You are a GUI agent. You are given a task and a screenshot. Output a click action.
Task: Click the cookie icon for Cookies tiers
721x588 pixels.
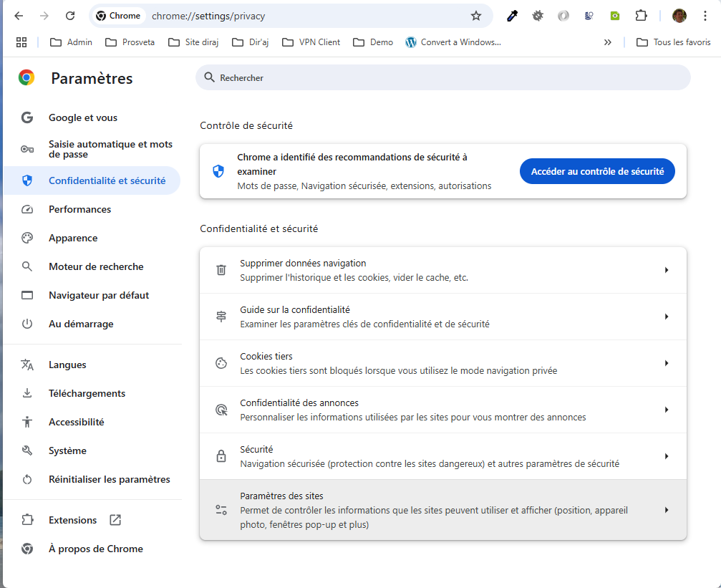(221, 363)
